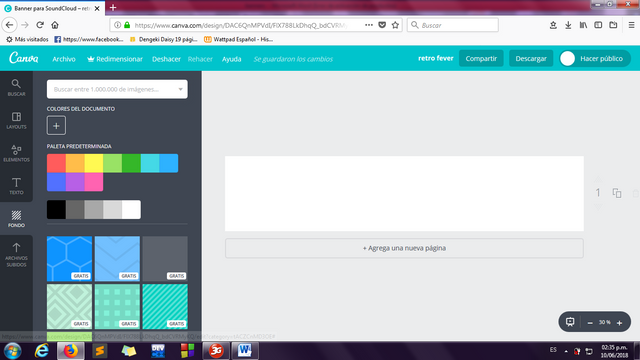Go to Firefox home page
This screenshot has height=360, width=640.
tap(55, 25)
